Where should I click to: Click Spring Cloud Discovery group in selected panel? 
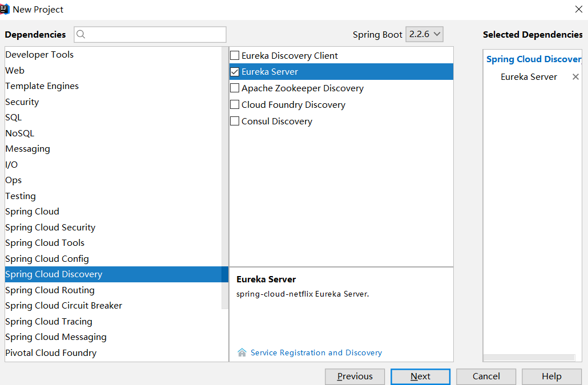pos(534,59)
